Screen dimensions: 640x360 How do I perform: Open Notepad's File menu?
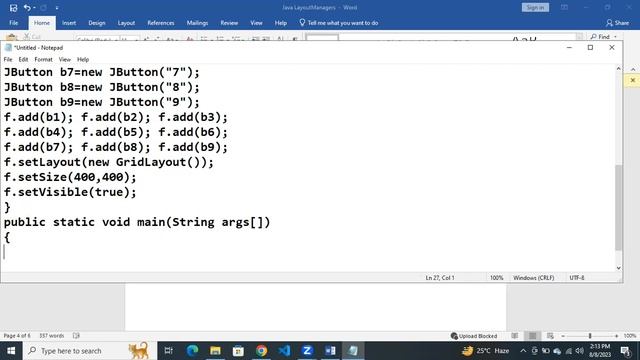[8, 60]
